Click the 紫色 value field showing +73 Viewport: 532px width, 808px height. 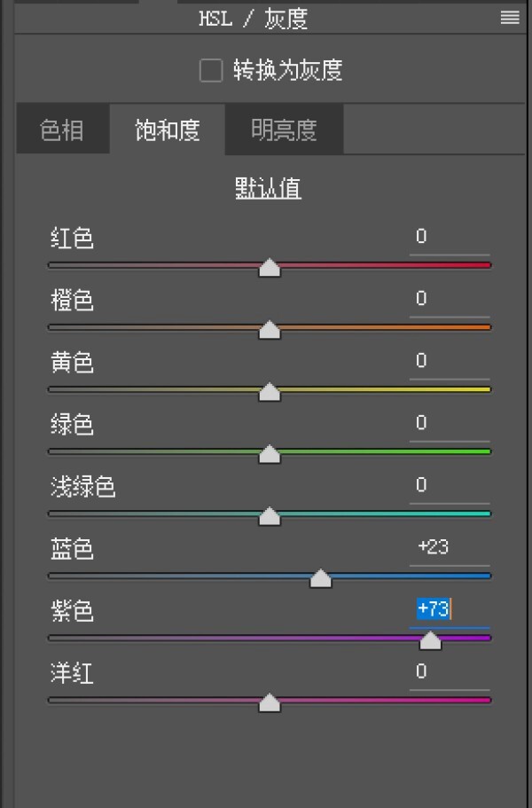point(449,609)
